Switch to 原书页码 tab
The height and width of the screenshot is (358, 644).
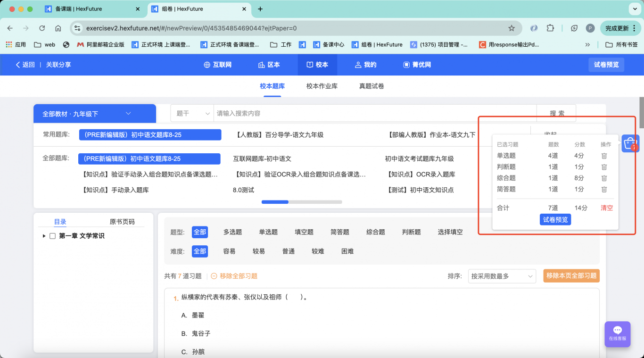click(122, 222)
